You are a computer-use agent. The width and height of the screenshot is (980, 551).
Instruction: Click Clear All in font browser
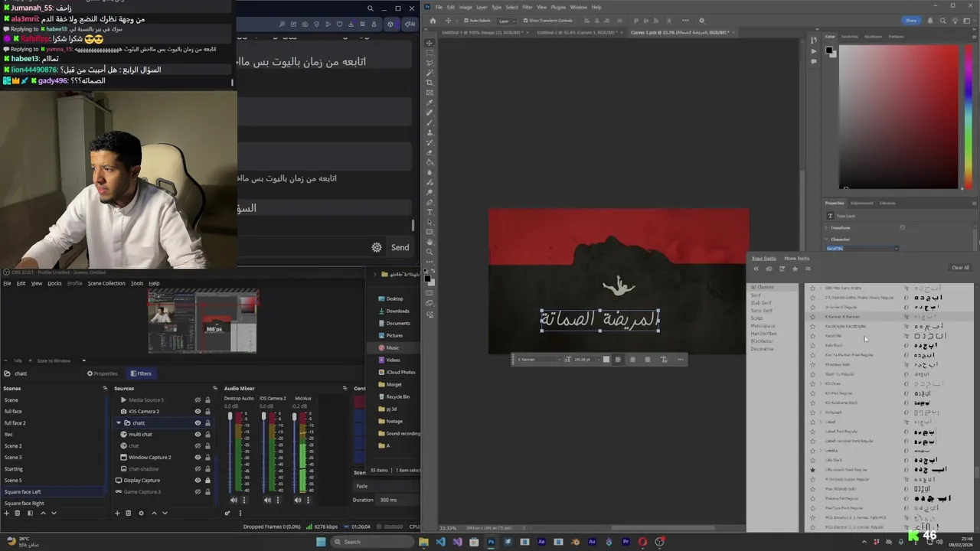[x=960, y=268]
